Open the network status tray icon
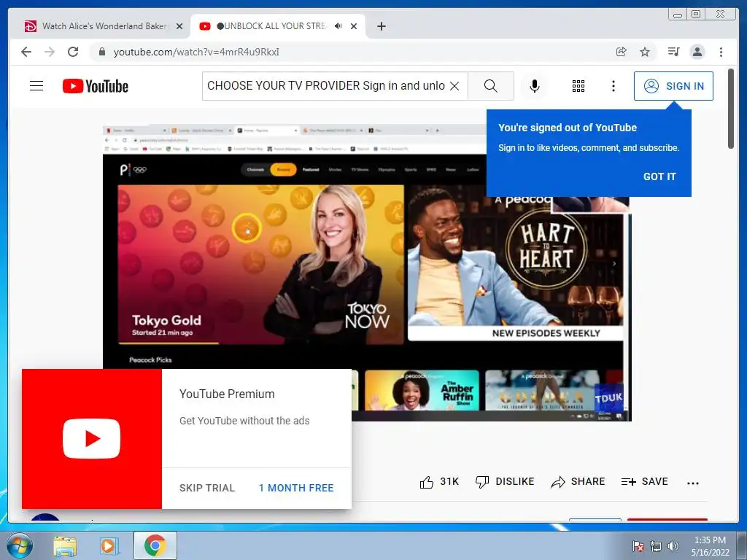Image resolution: width=747 pixels, height=560 pixels. (656, 546)
